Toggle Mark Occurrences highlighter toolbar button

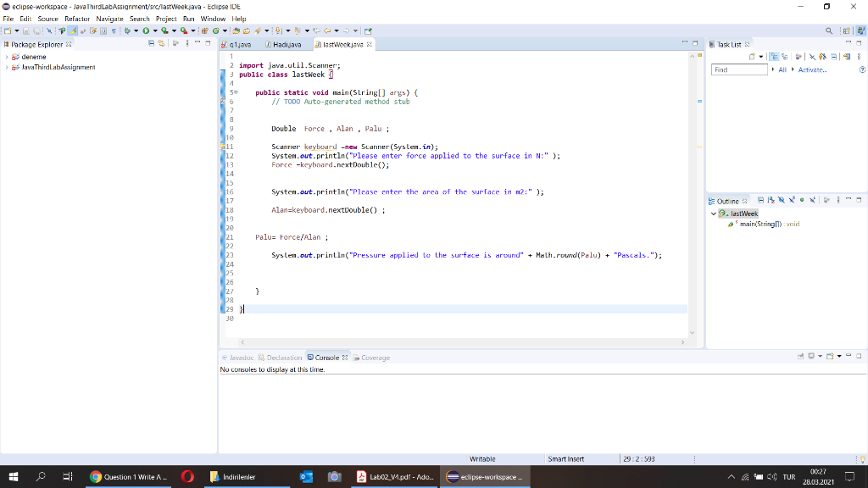click(x=73, y=31)
